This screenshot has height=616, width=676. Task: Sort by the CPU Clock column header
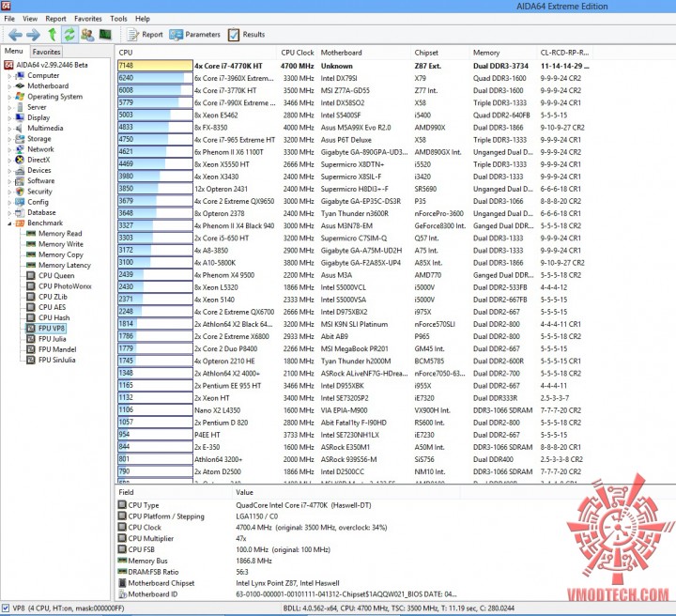297,53
